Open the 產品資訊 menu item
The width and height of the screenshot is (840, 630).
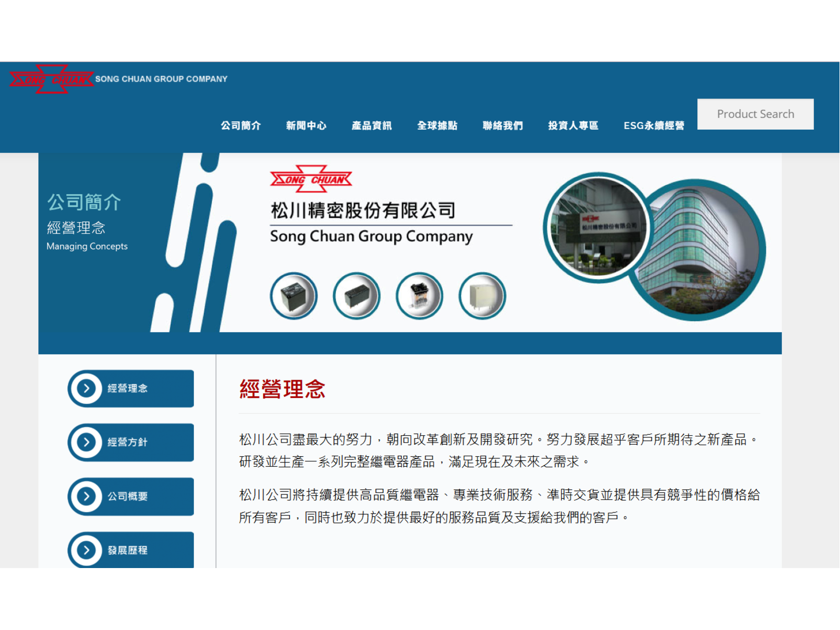(x=372, y=125)
